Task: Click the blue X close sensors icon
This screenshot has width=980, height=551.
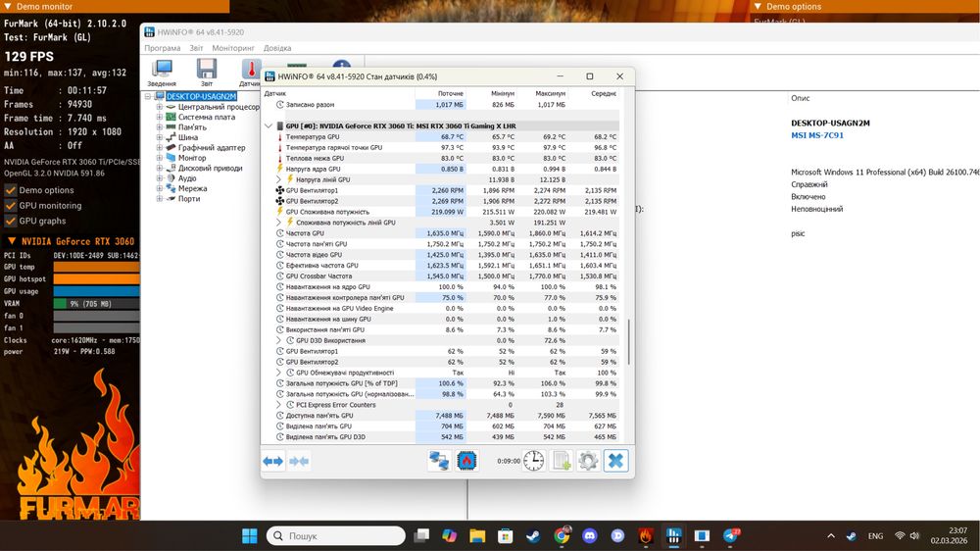Action: click(x=615, y=461)
